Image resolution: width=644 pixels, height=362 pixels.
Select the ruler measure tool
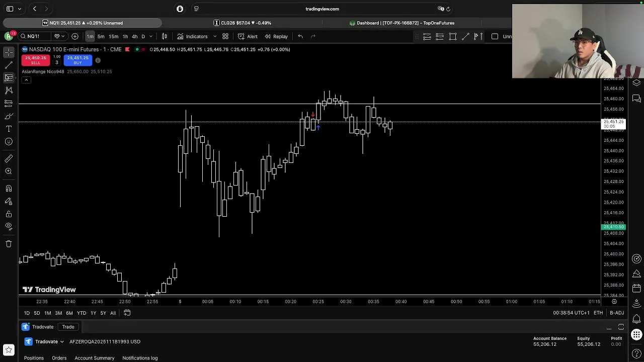9,158
